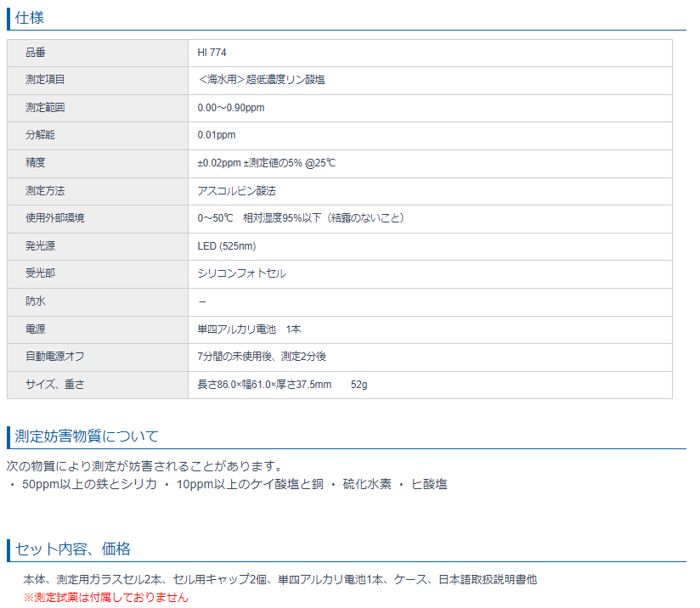Click the 分解能 row label
Viewport: 700px width, 608px height.
pyautogui.click(x=40, y=135)
